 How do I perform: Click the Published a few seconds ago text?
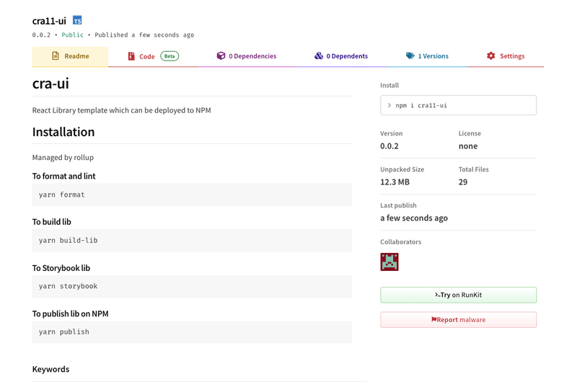coord(144,35)
